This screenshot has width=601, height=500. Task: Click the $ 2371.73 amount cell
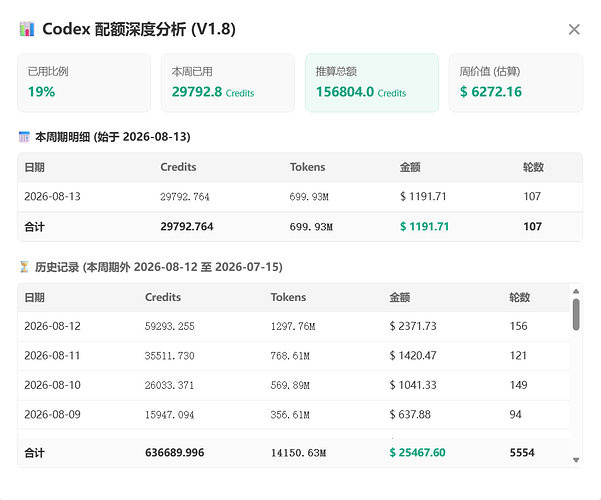pos(413,326)
